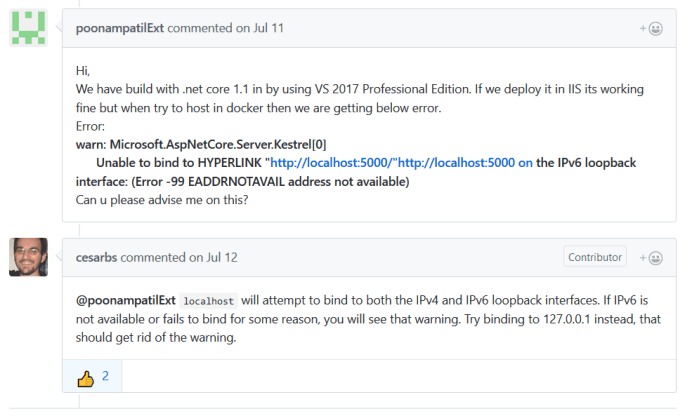Click the Contributor badge on cesarbs's comment
The width and height of the screenshot is (685, 416).
click(595, 257)
